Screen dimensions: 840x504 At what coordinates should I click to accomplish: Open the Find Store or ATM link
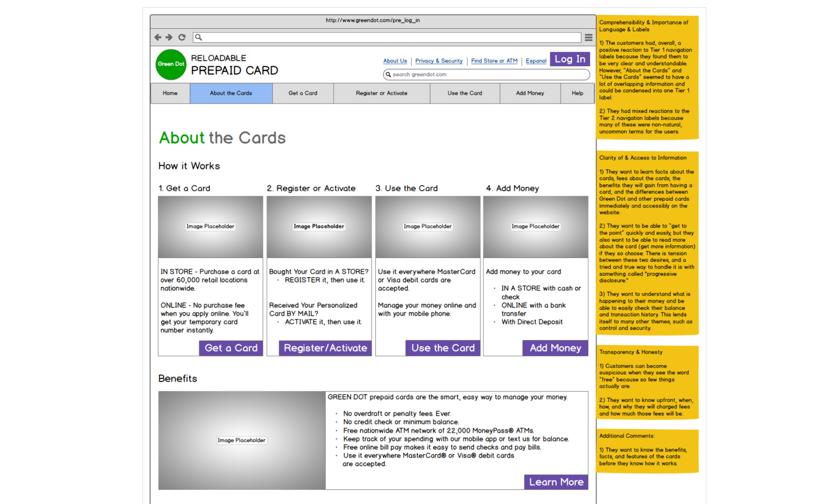(494, 61)
